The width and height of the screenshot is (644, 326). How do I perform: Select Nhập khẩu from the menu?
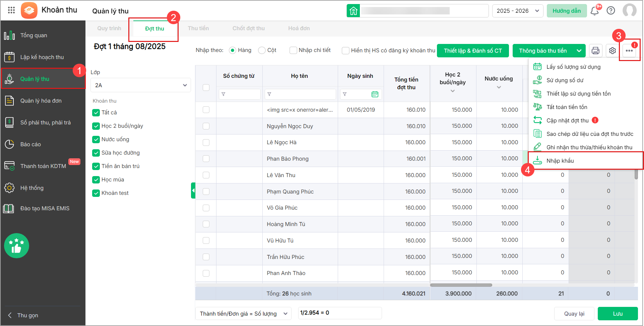(x=560, y=161)
